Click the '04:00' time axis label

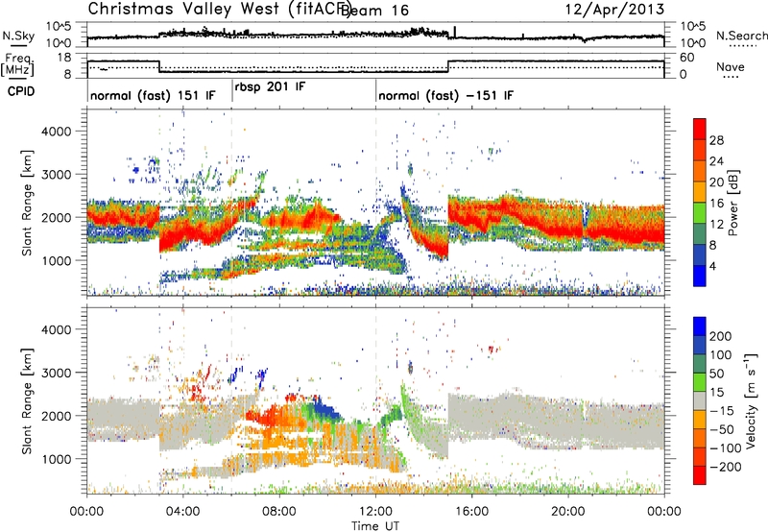pos(183,512)
